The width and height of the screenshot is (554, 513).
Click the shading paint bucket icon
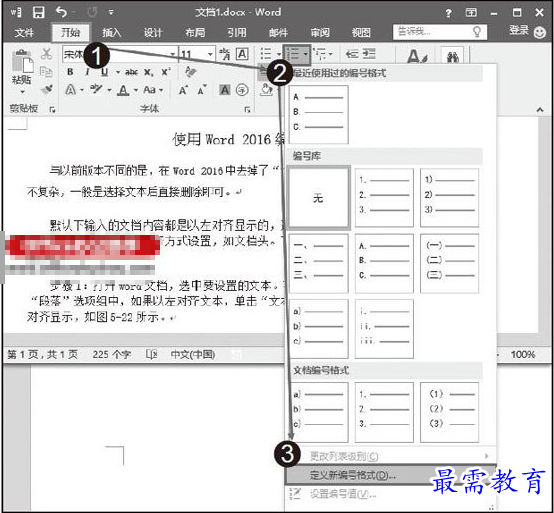(x=266, y=90)
